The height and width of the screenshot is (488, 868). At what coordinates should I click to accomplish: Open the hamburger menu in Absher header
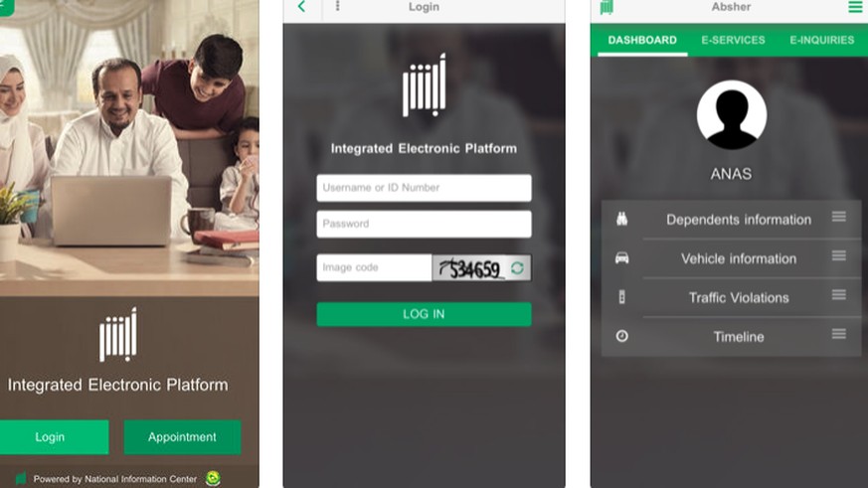(x=855, y=7)
